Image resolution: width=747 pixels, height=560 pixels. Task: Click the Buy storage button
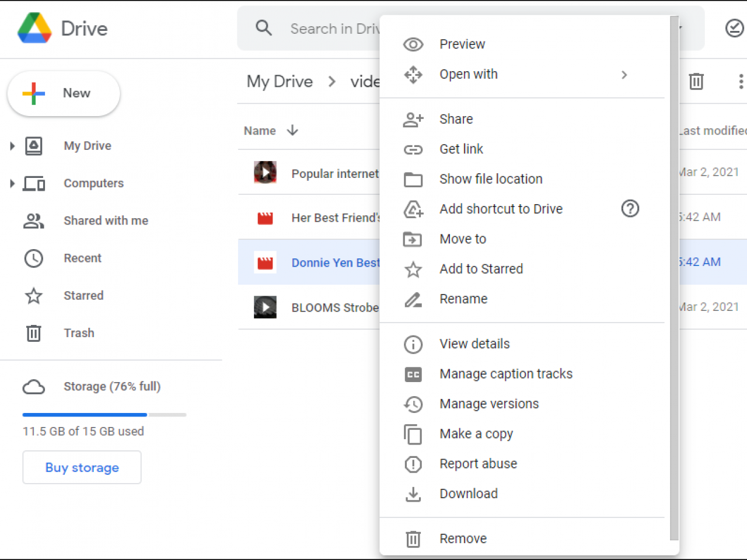pyautogui.click(x=82, y=467)
